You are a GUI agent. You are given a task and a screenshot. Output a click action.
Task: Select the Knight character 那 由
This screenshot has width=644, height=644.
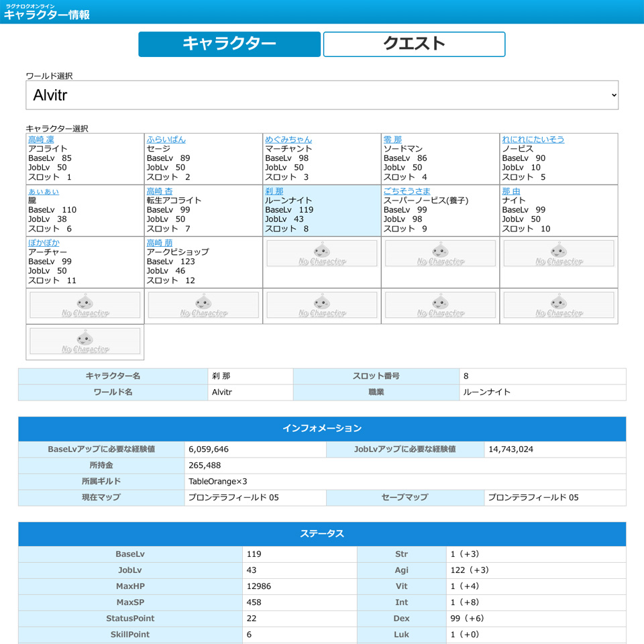(511, 191)
